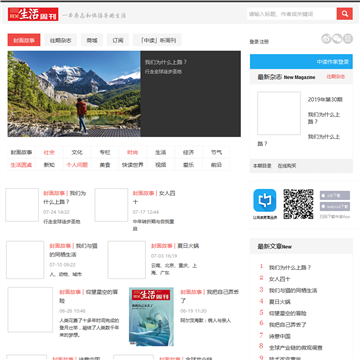Click the blue 中读 app icon
The width and height of the screenshot is (360, 360).
(x=265, y=201)
